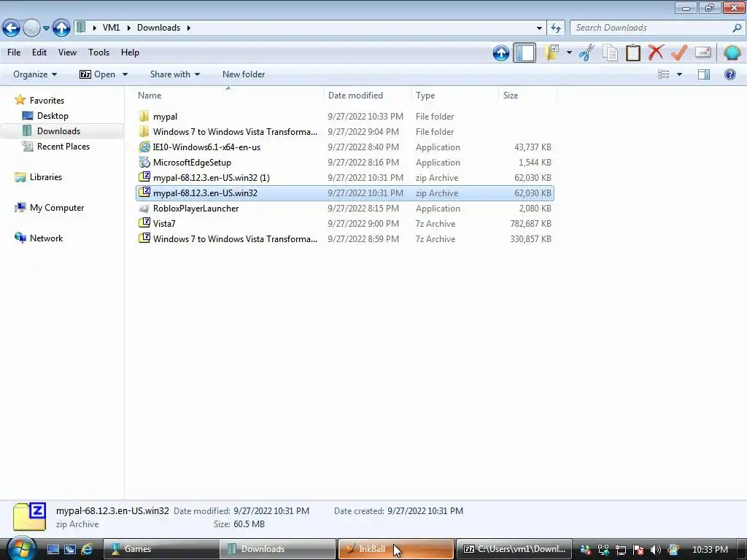Select Network in navigation pane

[46, 238]
